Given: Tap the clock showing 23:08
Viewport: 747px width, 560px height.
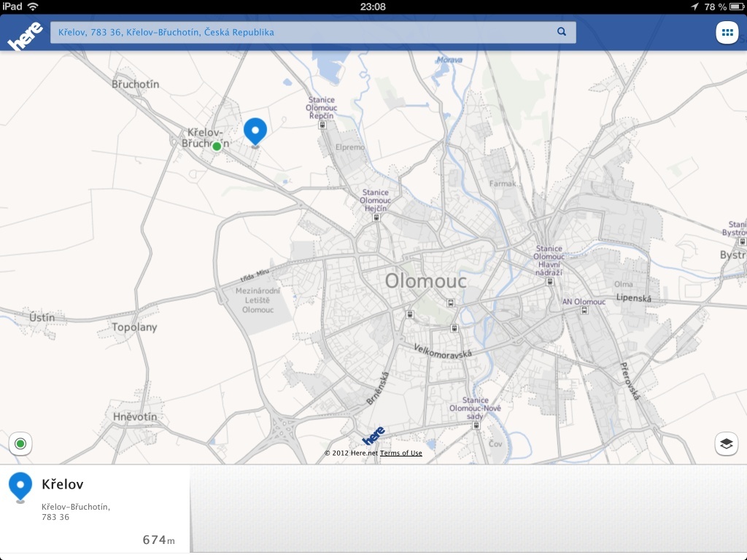Looking at the screenshot, I should 373,6.
